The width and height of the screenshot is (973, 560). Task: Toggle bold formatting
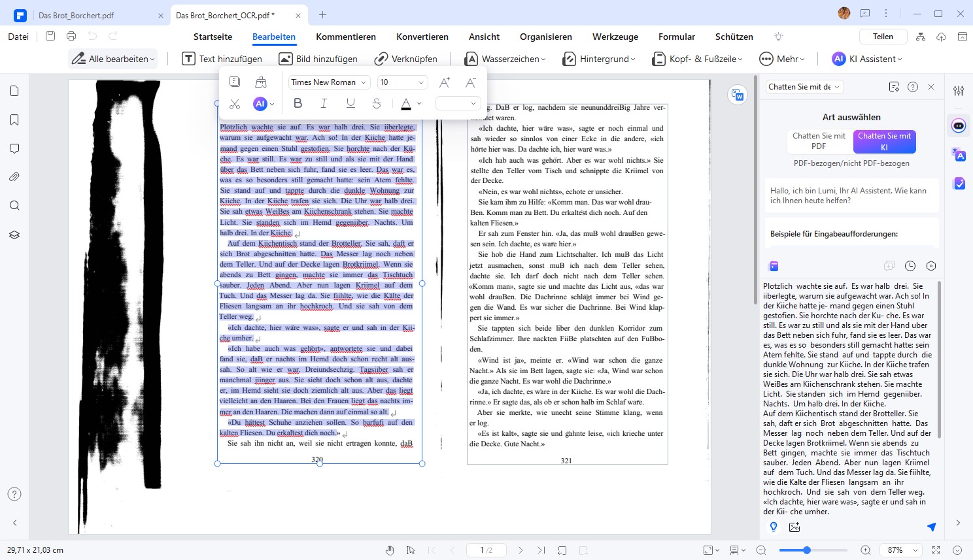pos(298,103)
